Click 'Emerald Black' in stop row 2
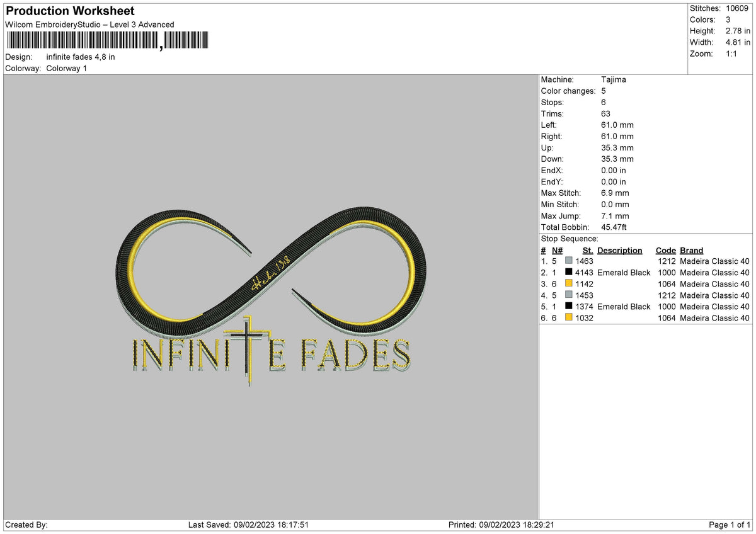The width and height of the screenshot is (756, 534). [624, 273]
